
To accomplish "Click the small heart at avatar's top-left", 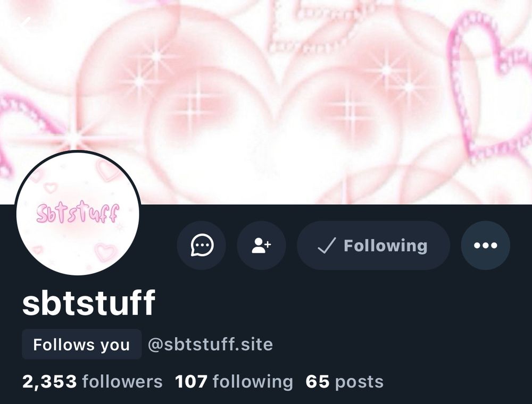I will [x=51, y=187].
